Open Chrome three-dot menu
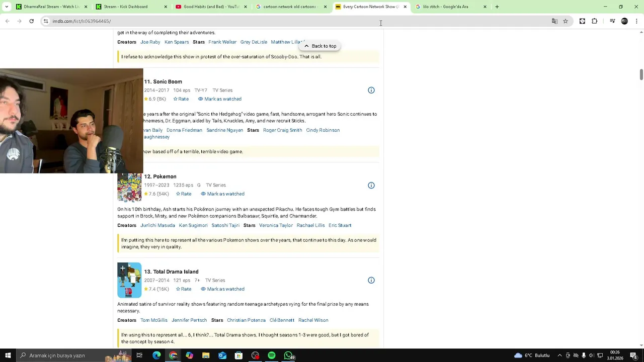This screenshot has height=362, width=644. coord(637,21)
